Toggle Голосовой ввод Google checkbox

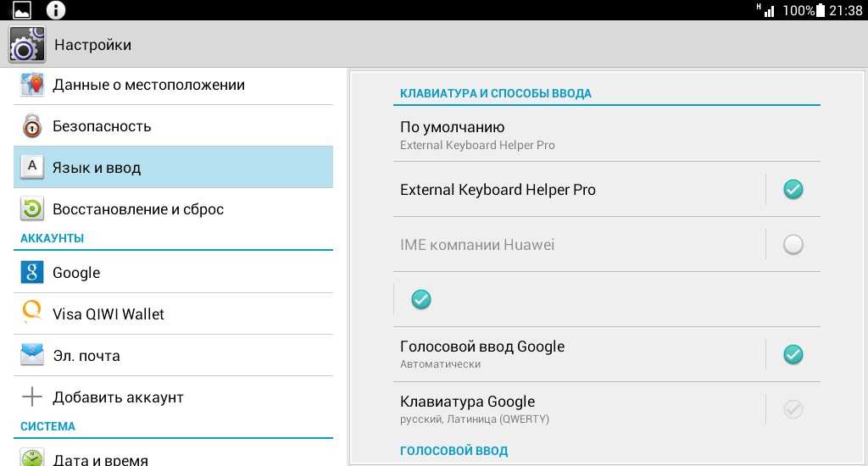[x=793, y=354]
